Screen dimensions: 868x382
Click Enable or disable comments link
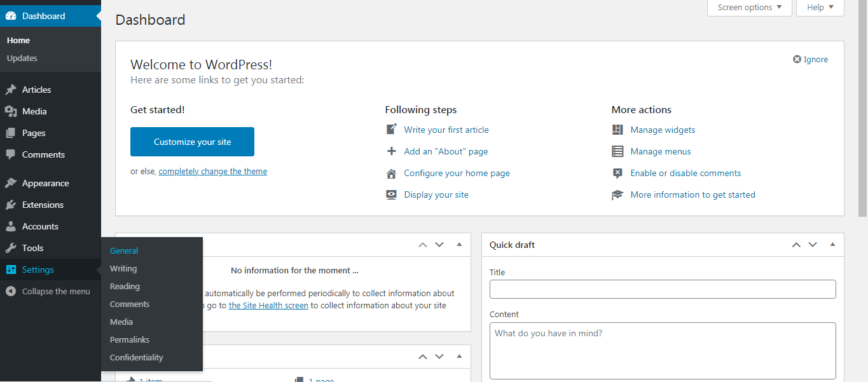[x=685, y=173]
